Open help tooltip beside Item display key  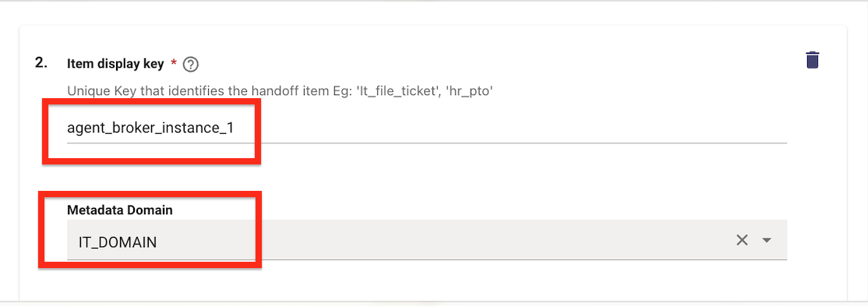(190, 65)
